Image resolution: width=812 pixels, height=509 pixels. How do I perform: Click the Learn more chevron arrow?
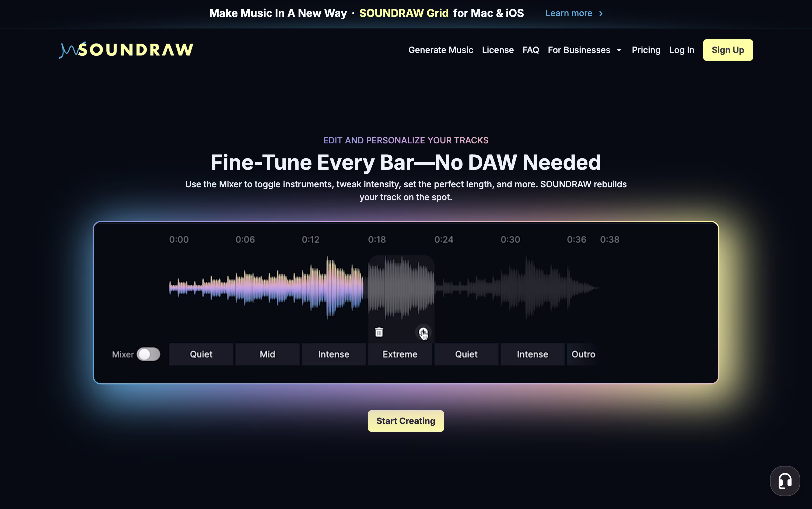tap(601, 13)
